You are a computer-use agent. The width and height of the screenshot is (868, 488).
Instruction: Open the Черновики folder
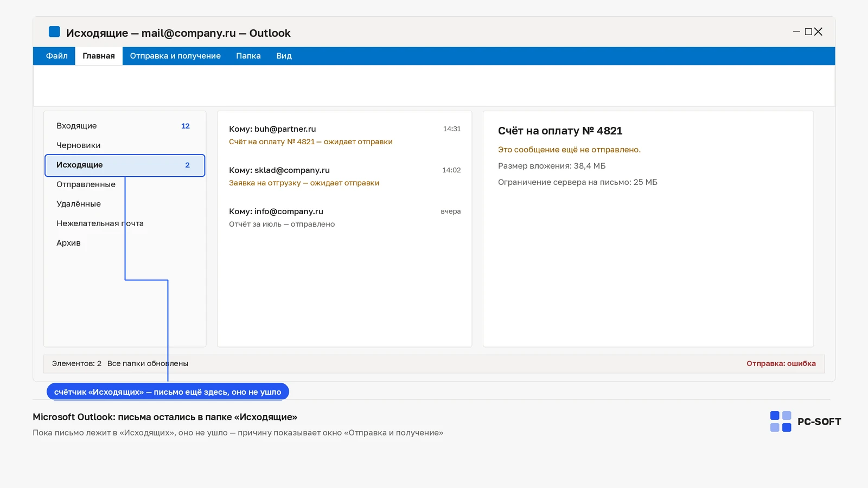coord(125,145)
